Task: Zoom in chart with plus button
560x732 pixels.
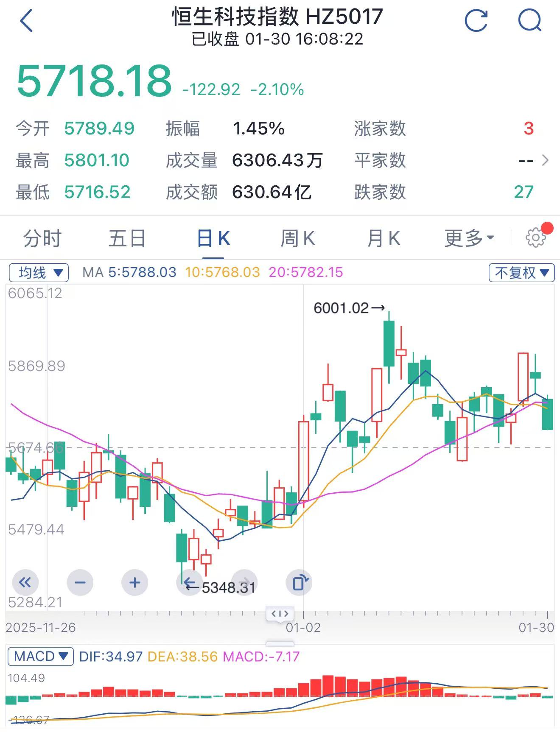Action: [135, 582]
